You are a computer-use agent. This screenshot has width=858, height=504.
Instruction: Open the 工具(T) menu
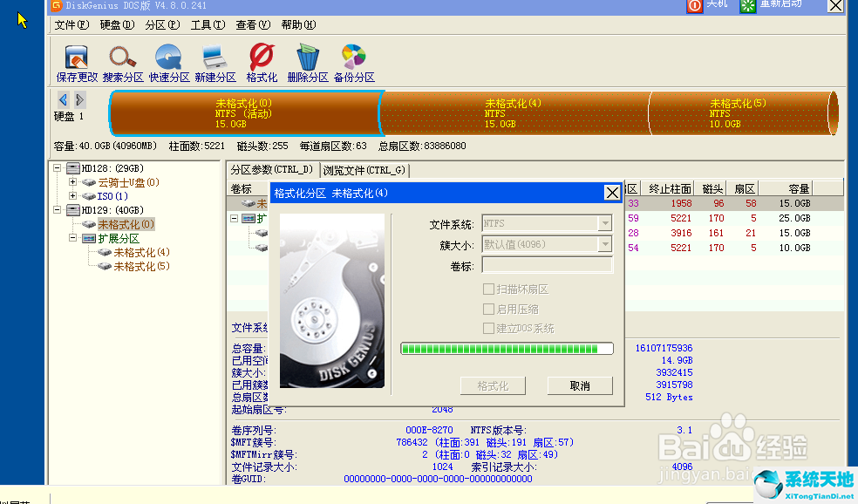pyautogui.click(x=208, y=25)
